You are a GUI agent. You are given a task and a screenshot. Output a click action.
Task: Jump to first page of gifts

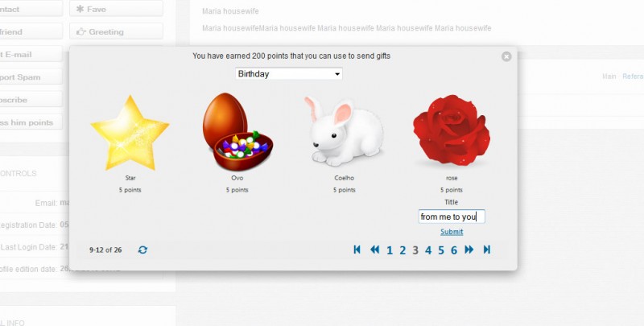click(x=357, y=250)
